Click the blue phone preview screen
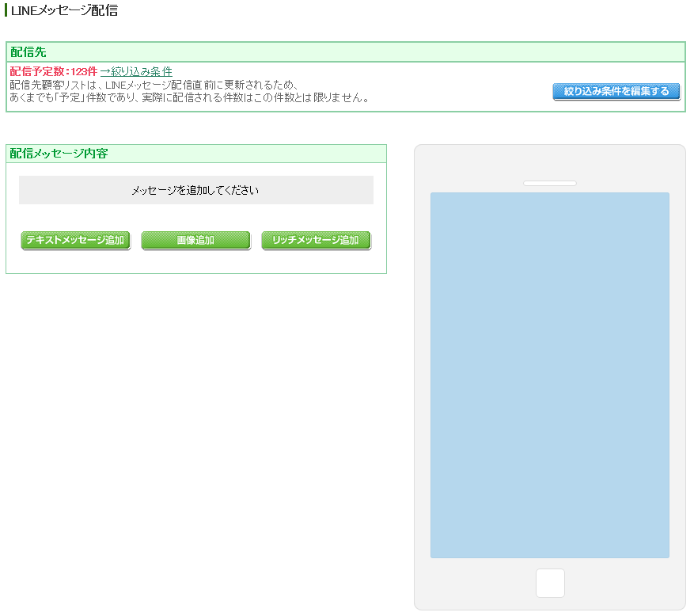This screenshot has height=616, width=694. 550,375
